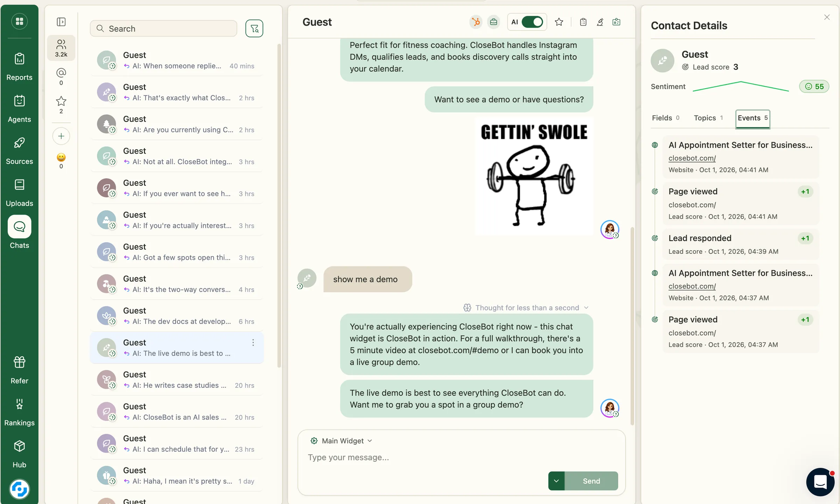Collapse the conversation list panel icon
The width and height of the screenshot is (840, 504).
61,22
